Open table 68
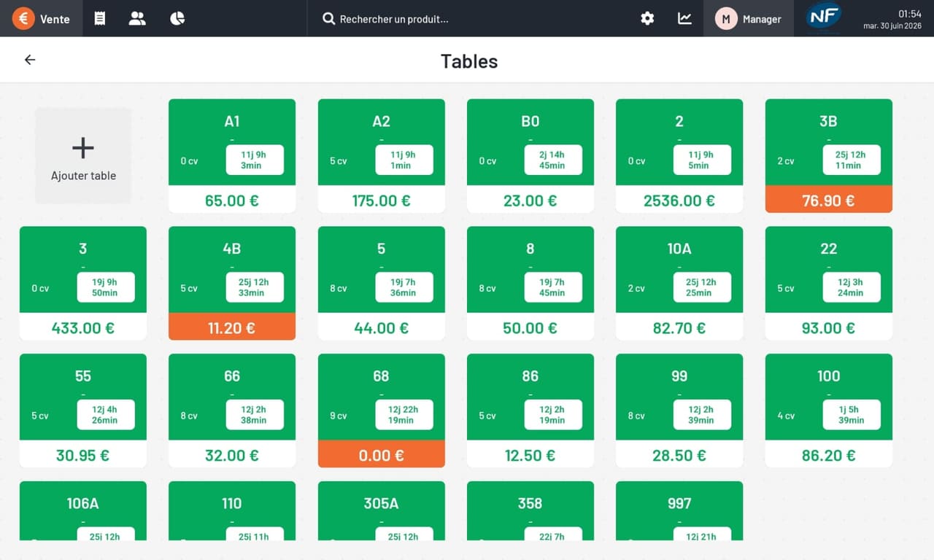This screenshot has height=560, width=934. (x=381, y=411)
